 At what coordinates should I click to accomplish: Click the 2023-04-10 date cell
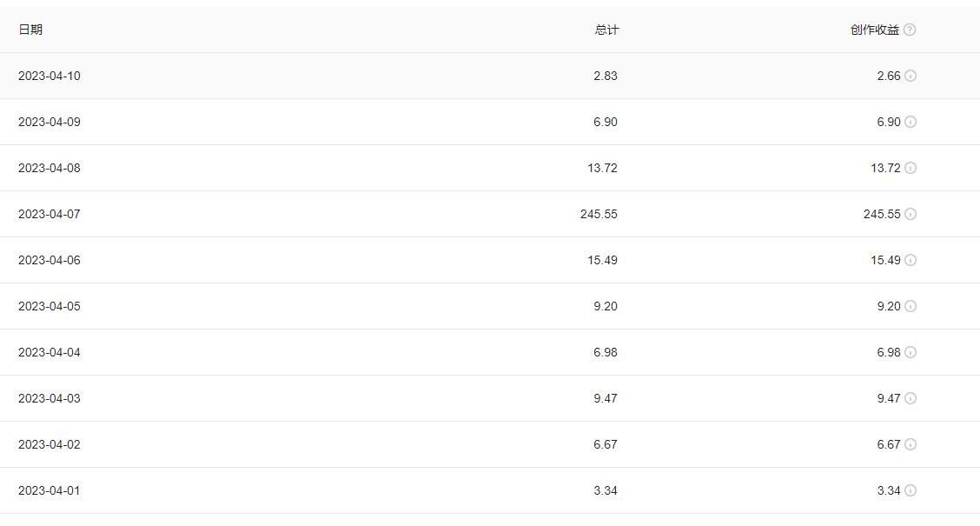coord(49,76)
